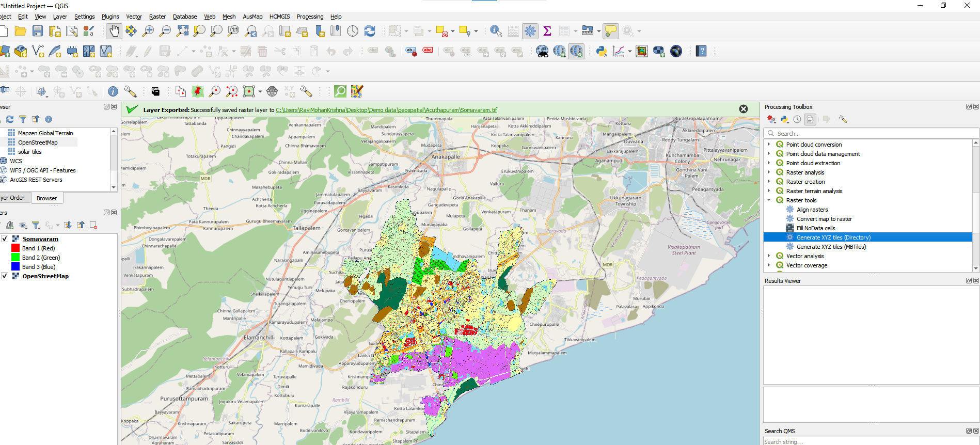Click the globe with green plus icon

pos(559,51)
